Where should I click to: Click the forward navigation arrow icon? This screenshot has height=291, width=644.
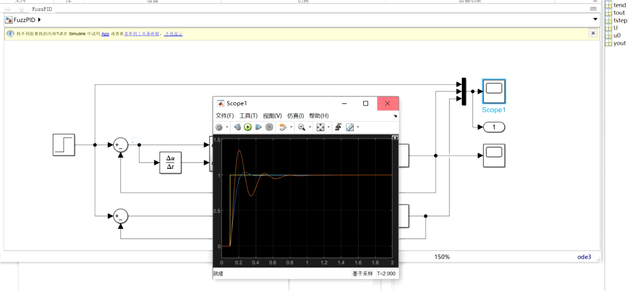coord(8,9)
